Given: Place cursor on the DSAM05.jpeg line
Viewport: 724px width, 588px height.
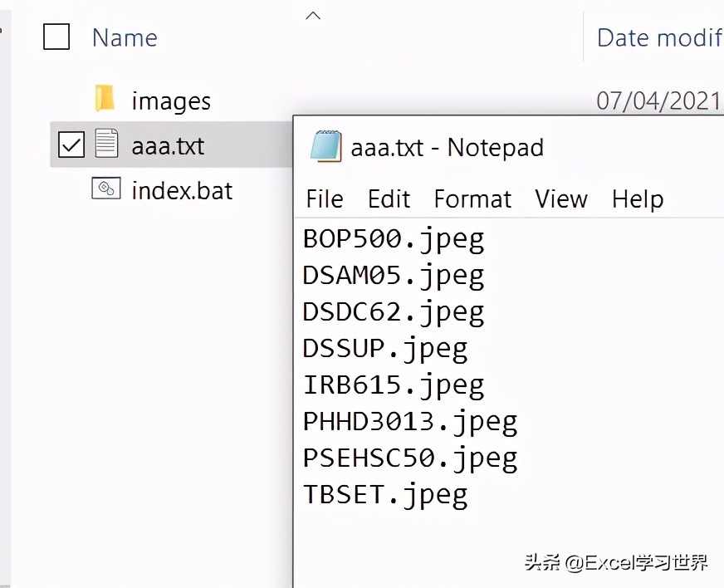Looking at the screenshot, I should coord(394,276).
